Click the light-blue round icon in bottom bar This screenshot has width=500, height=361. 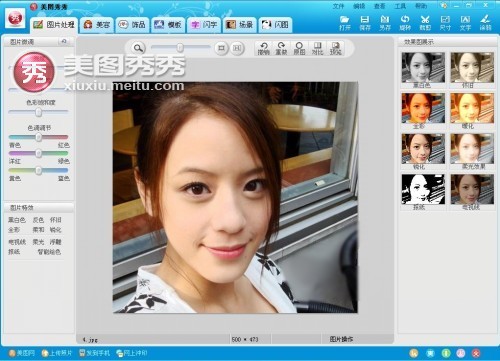coord(430,353)
